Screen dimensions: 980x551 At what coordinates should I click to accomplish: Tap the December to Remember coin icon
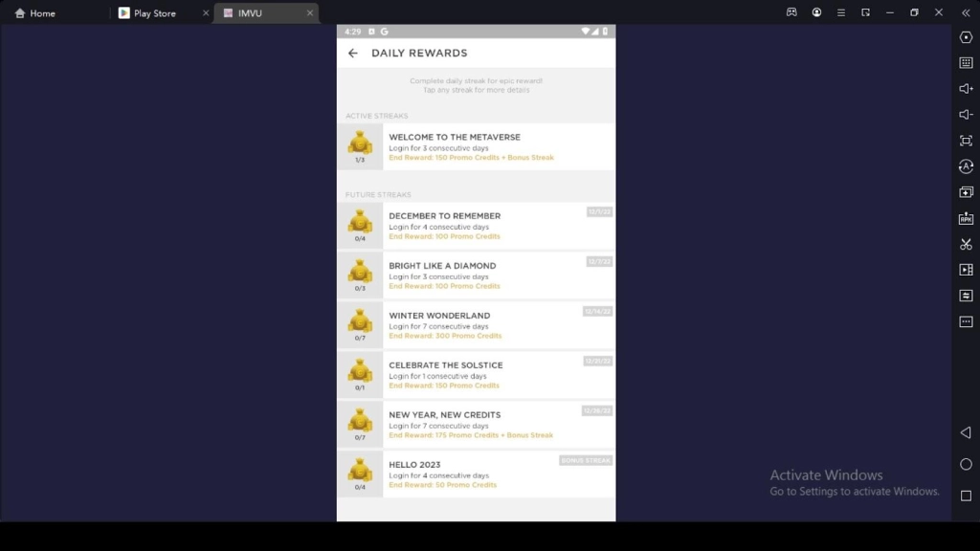click(360, 221)
